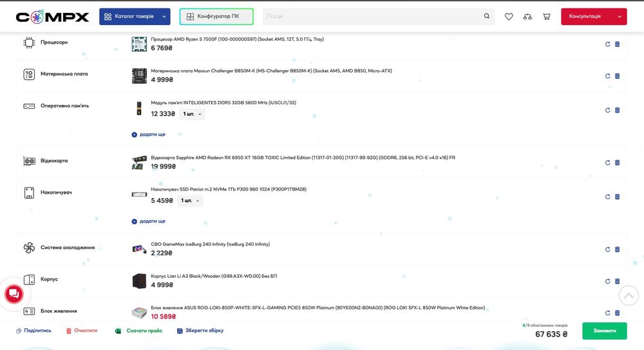
Task: Delete the Ryzen 5 7500F processor
Action: point(618,44)
